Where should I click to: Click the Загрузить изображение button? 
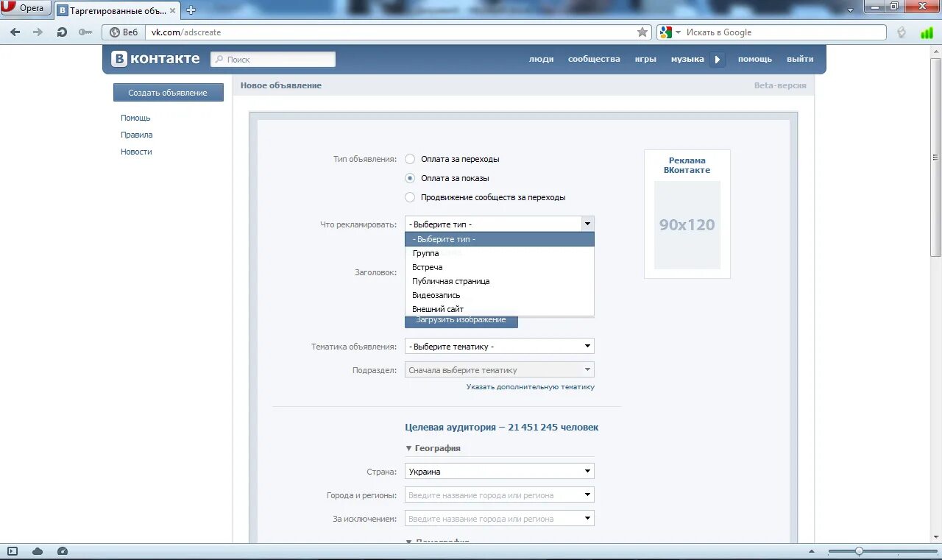pos(461,322)
